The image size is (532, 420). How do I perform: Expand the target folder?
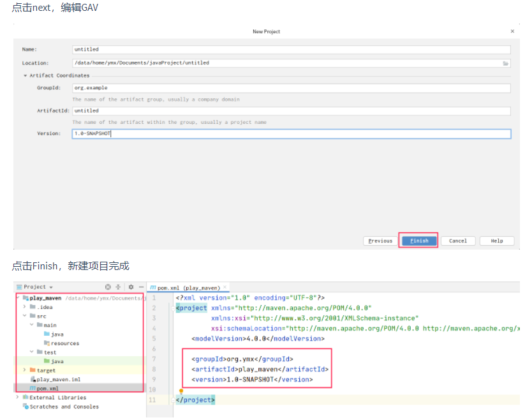click(24, 370)
